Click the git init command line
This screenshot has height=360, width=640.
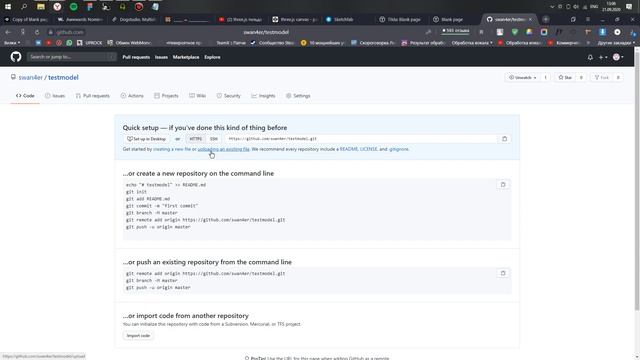(x=136, y=192)
